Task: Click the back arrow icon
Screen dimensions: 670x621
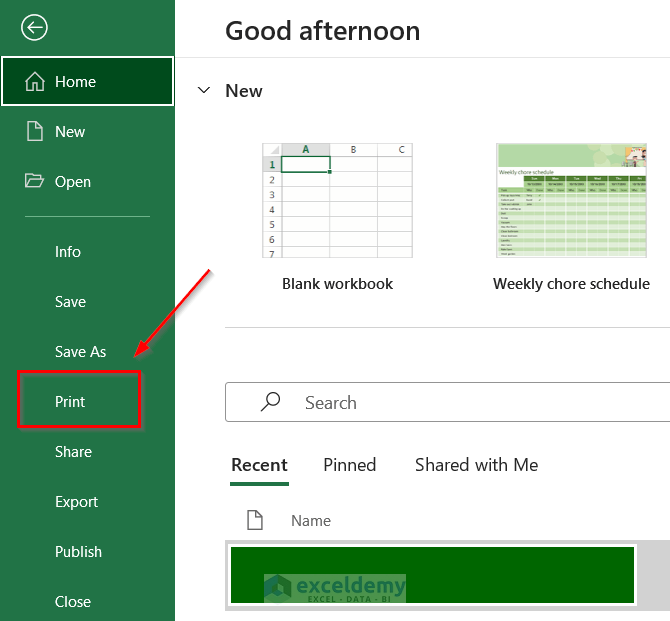Action: pyautogui.click(x=34, y=28)
